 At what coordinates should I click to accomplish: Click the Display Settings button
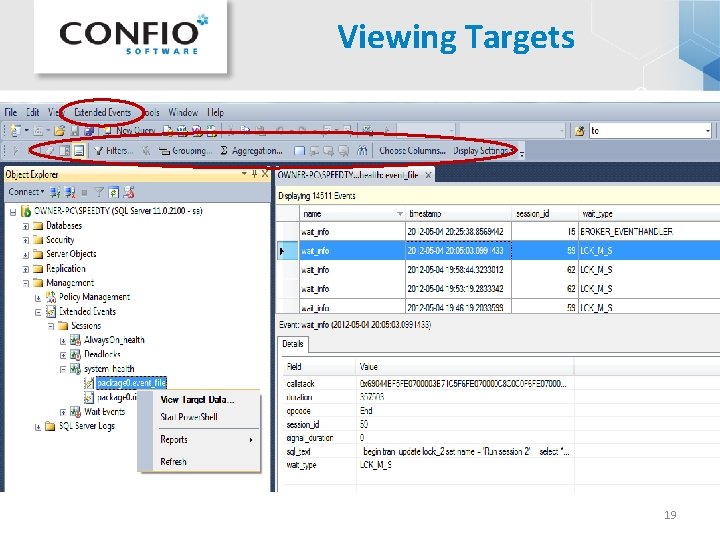(x=482, y=151)
